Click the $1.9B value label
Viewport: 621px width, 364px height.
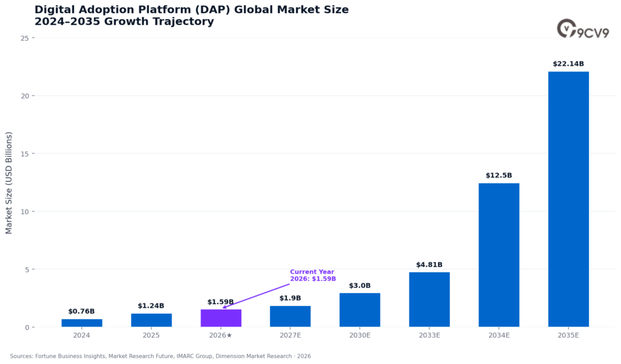tap(290, 298)
